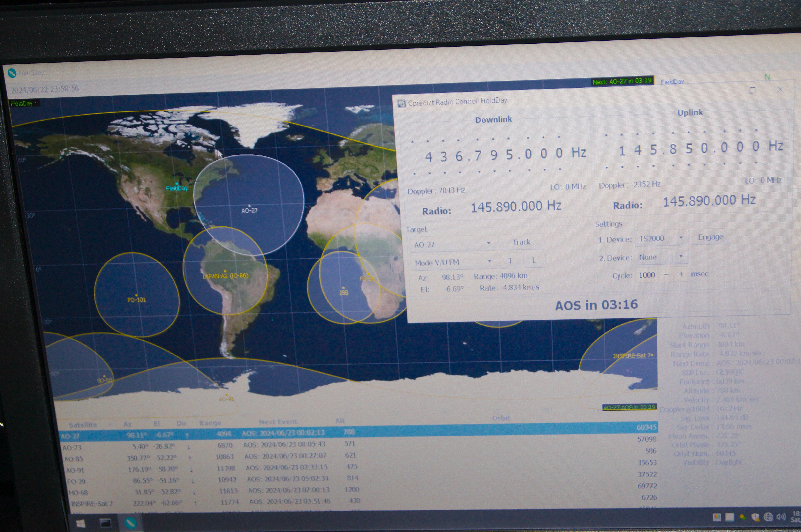Sort the list by the Satellite column header
Viewport: 801px width, 532px height.
[83, 425]
